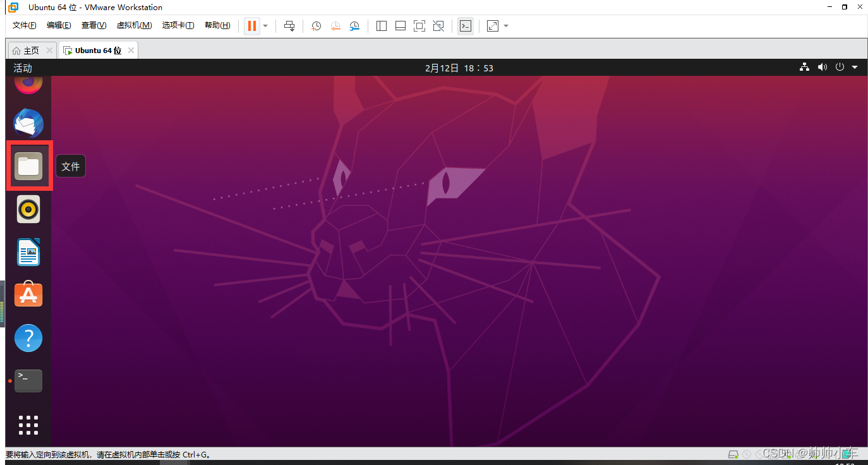The height and width of the screenshot is (465, 868).
Task: Launch Thunderbird mail from the dock
Action: 28,124
